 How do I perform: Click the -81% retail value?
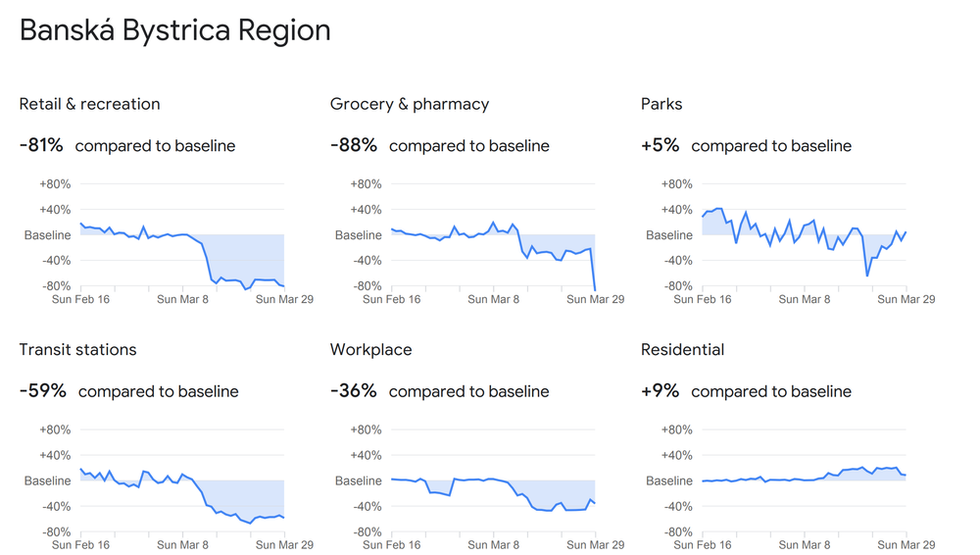[x=41, y=145]
